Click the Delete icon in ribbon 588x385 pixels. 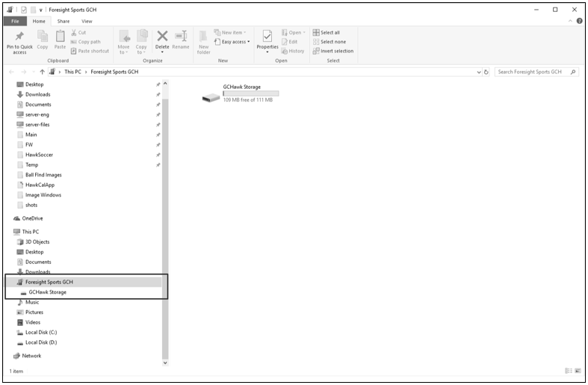(x=162, y=37)
